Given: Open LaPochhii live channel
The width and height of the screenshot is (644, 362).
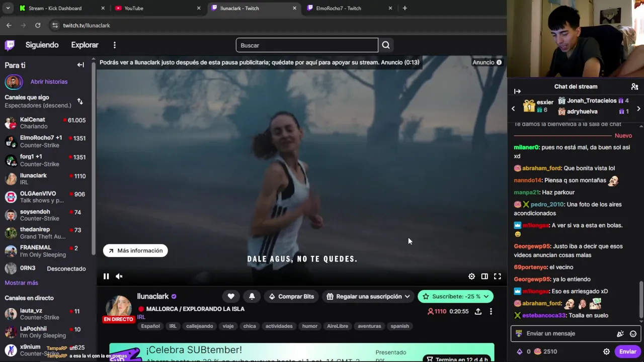Looking at the screenshot, I should [45, 332].
